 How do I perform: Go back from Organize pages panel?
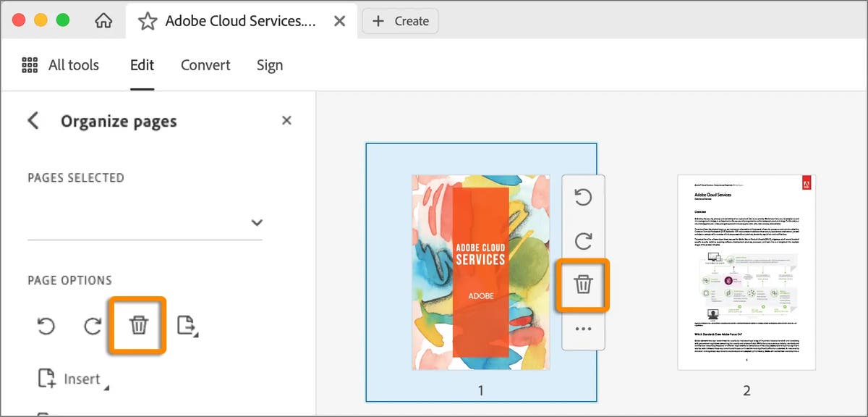(x=33, y=121)
